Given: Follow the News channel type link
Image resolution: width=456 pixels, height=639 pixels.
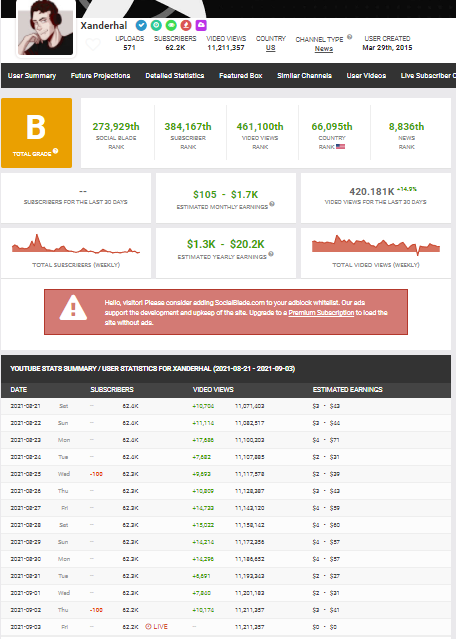Looking at the screenshot, I should 324,48.
